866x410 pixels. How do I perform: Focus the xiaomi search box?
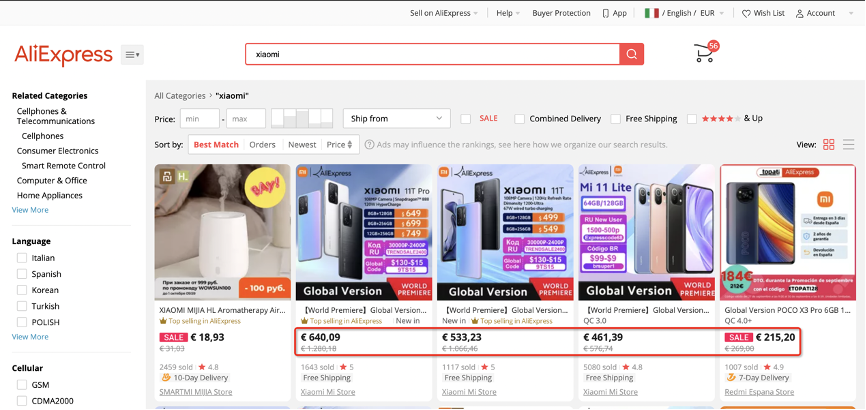(432, 54)
